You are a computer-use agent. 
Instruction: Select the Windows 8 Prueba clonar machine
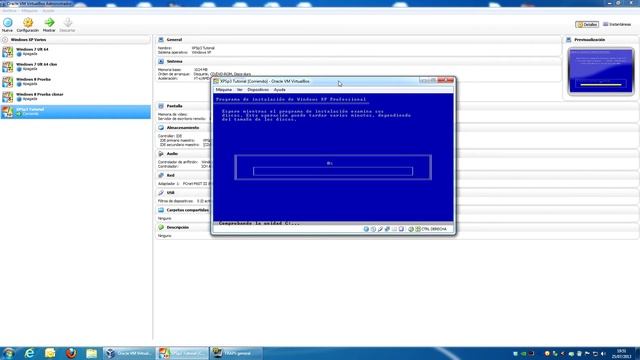pos(76,97)
